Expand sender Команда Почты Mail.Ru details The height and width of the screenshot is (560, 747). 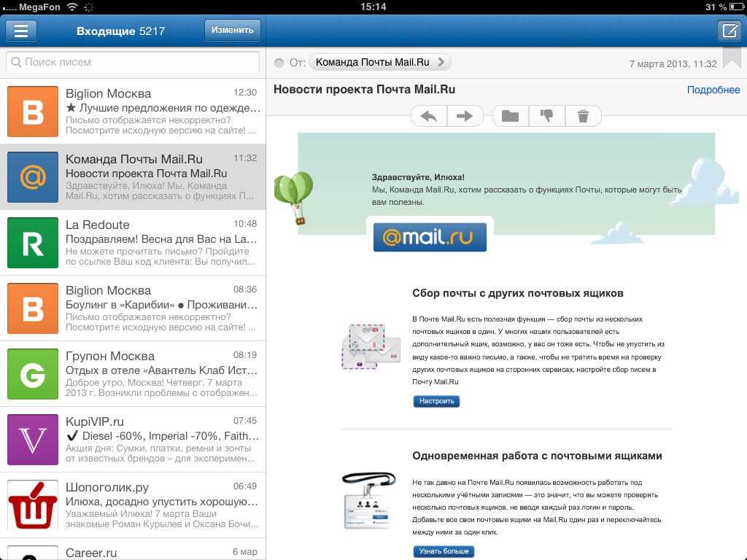[x=379, y=62]
